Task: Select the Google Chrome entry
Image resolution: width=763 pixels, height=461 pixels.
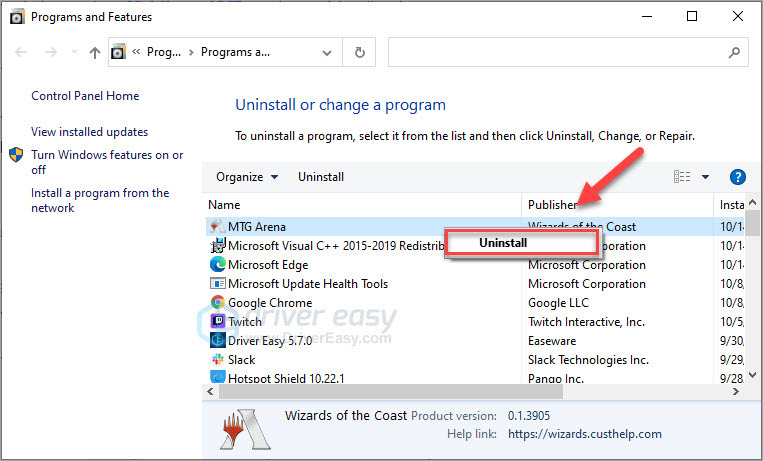Action: pos(270,303)
